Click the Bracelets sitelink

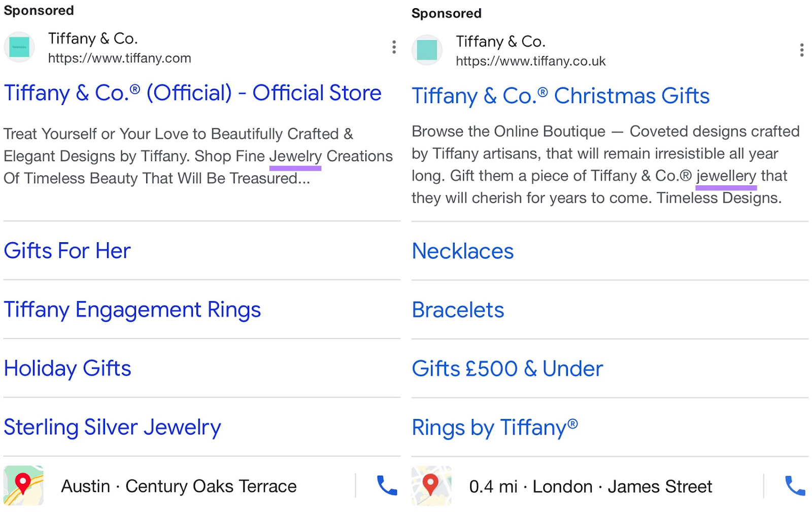tap(458, 309)
